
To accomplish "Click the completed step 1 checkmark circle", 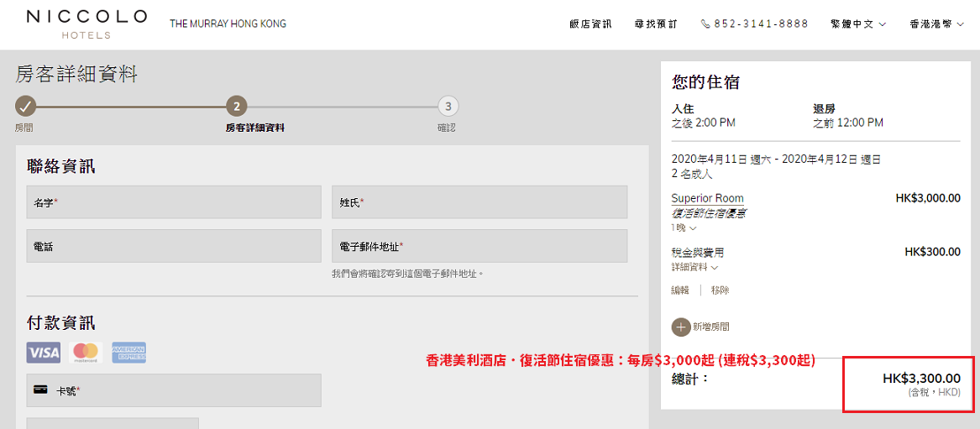I will point(25,106).
